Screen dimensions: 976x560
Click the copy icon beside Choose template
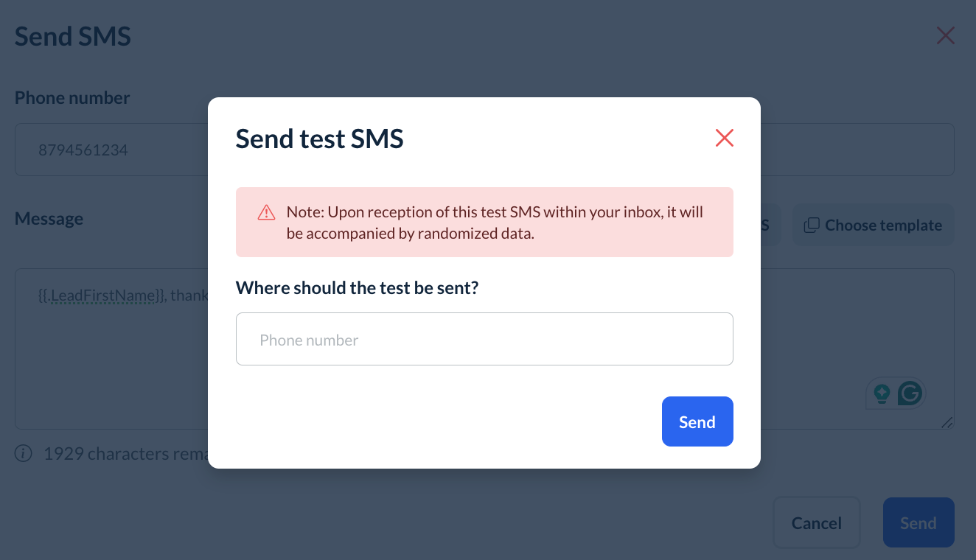click(x=812, y=225)
